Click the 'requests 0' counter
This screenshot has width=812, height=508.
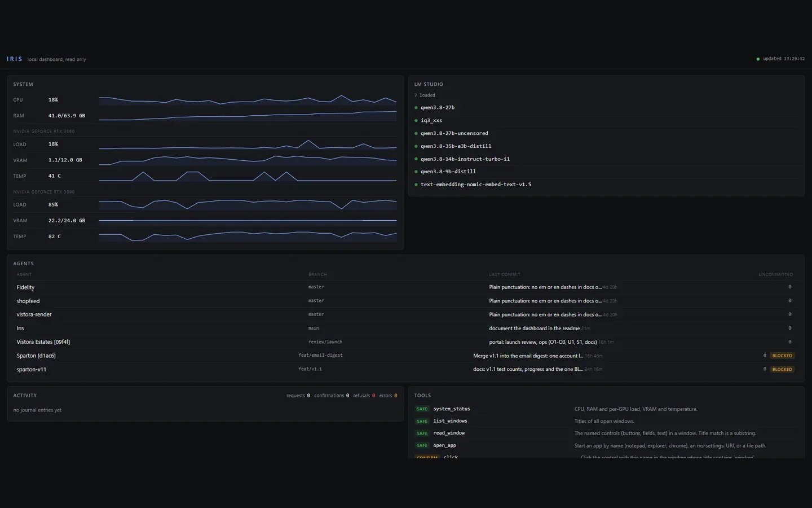(x=298, y=396)
